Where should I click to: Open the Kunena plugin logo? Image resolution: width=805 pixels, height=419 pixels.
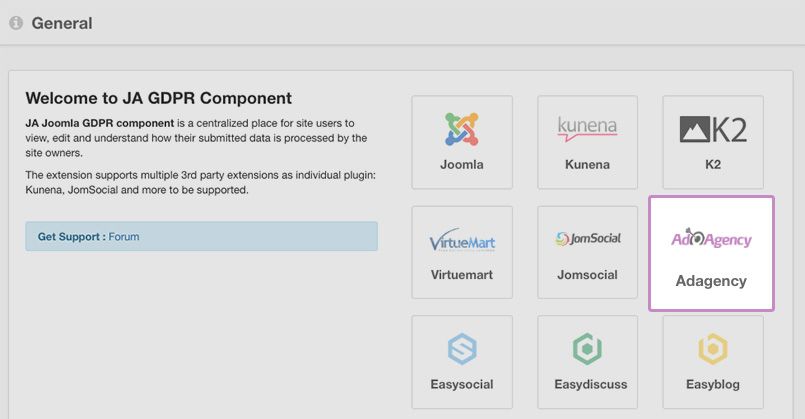[x=587, y=128]
